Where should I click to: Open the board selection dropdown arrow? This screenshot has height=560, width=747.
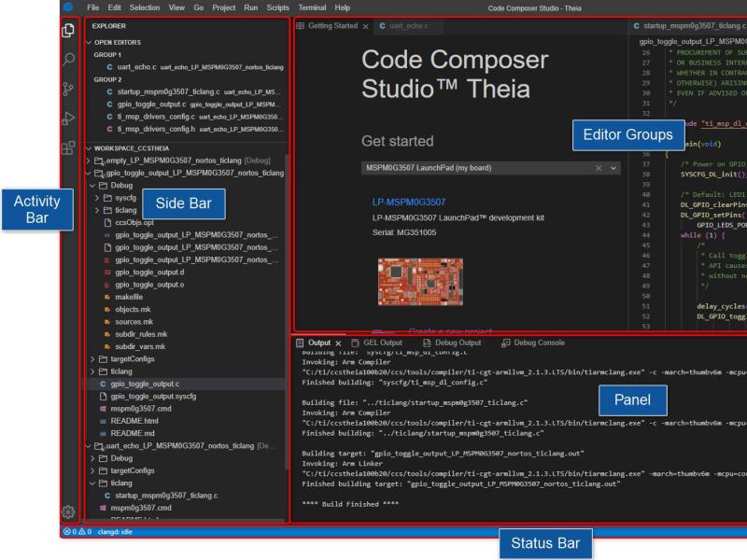point(613,168)
